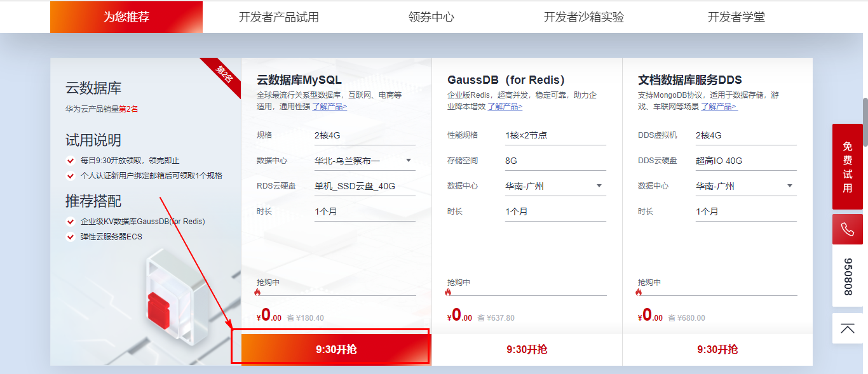Click the 文档数据库服务DDS card title

pos(690,80)
